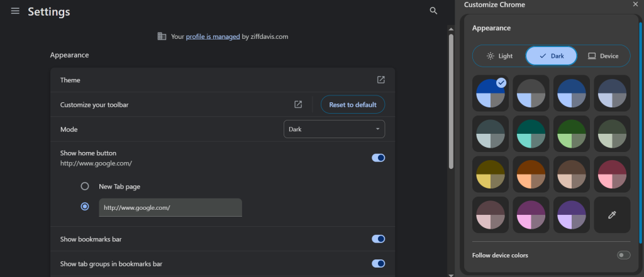Choose the sage olive-grey color swatch
The width and height of the screenshot is (644, 277).
(x=612, y=134)
